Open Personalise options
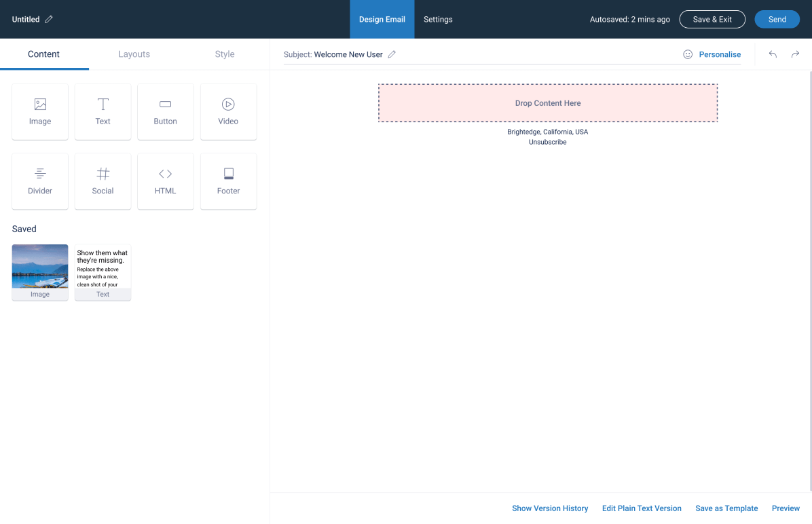Image resolution: width=812 pixels, height=524 pixels. tap(712, 54)
